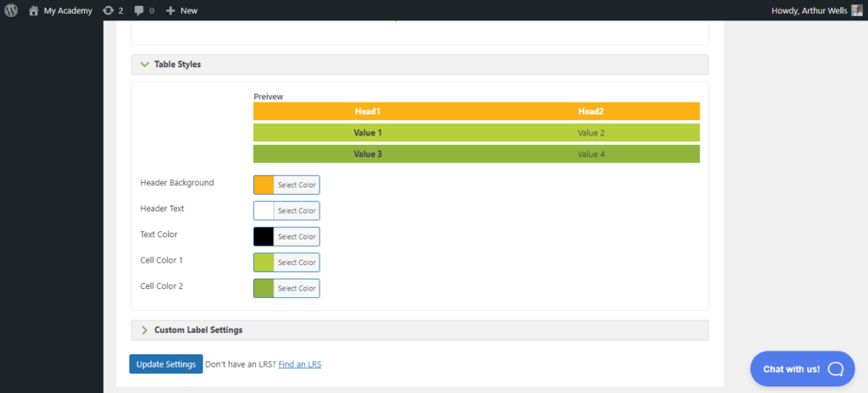Click the "Don't have an LRS?" text
This screenshot has width=868, height=393.
pos(241,364)
